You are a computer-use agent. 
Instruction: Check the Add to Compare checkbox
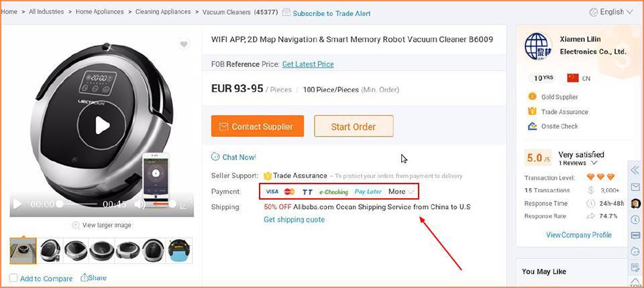click(14, 278)
